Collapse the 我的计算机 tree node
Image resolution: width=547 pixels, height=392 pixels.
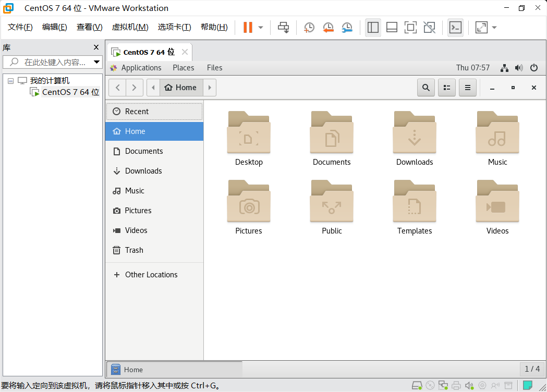coord(11,81)
